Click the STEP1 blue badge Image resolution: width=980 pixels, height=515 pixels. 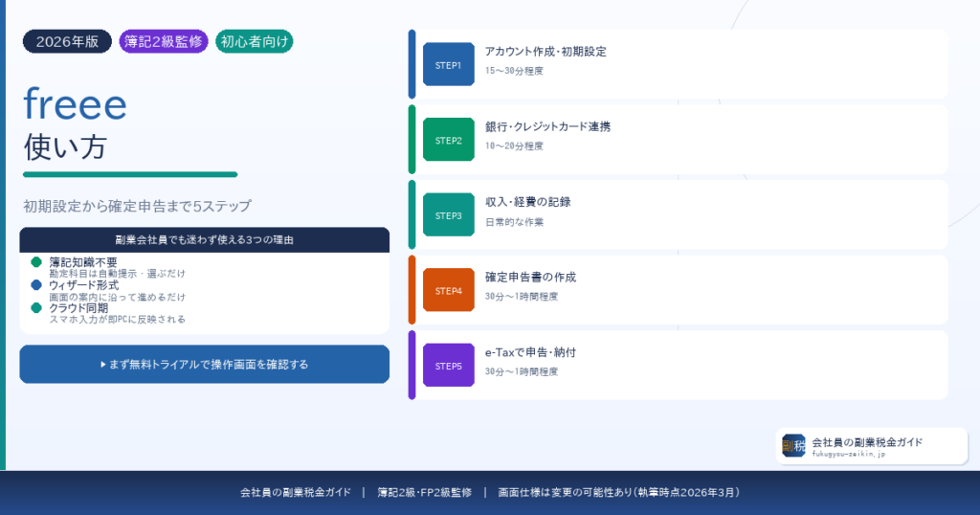tap(448, 64)
